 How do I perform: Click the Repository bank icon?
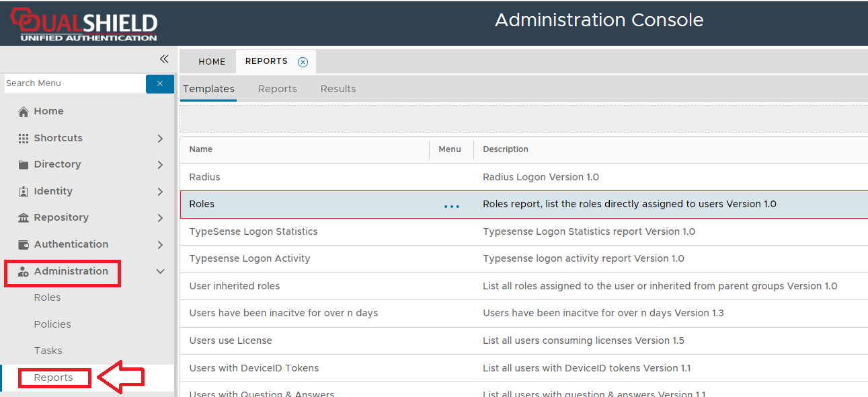click(x=24, y=218)
